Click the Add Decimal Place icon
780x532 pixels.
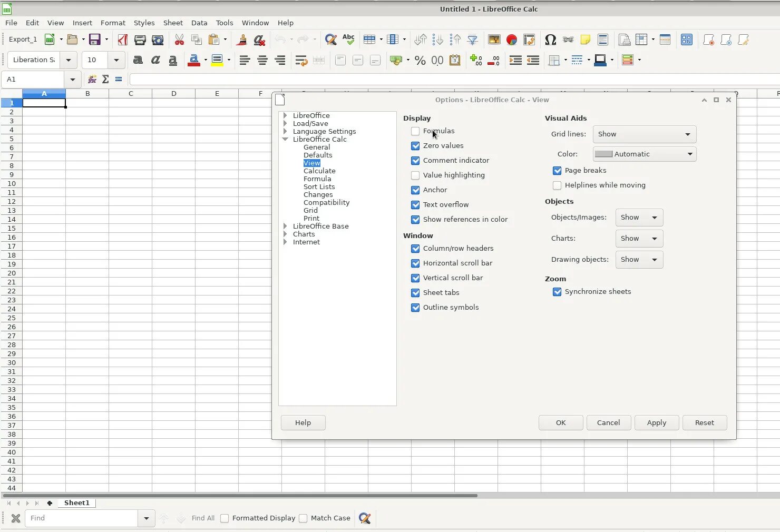[x=476, y=60]
